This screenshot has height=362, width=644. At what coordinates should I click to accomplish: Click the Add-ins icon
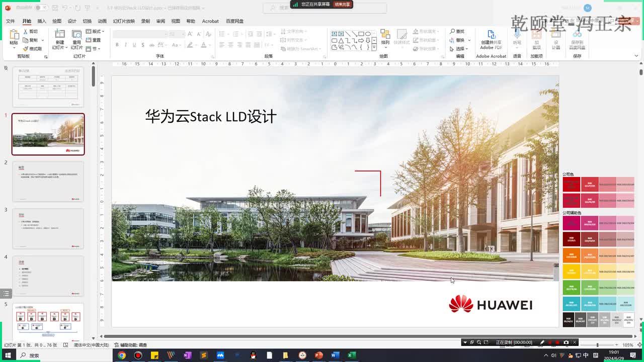click(537, 34)
